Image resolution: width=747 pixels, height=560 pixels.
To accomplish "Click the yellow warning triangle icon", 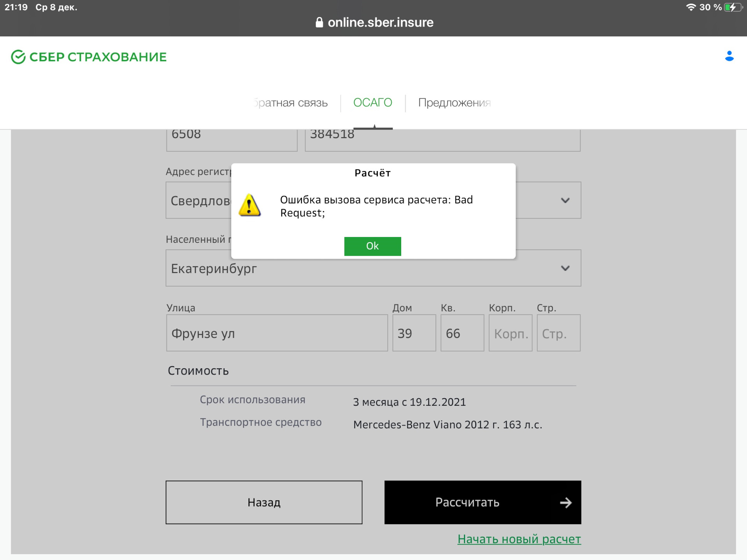I will click(249, 205).
